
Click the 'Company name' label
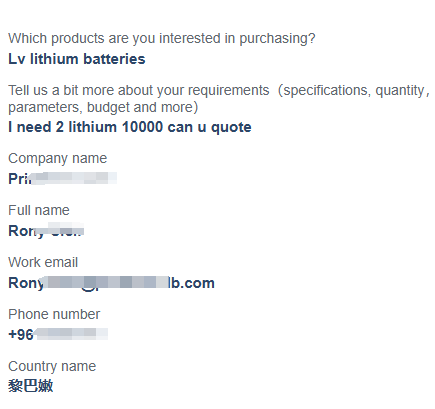pyautogui.click(x=58, y=158)
